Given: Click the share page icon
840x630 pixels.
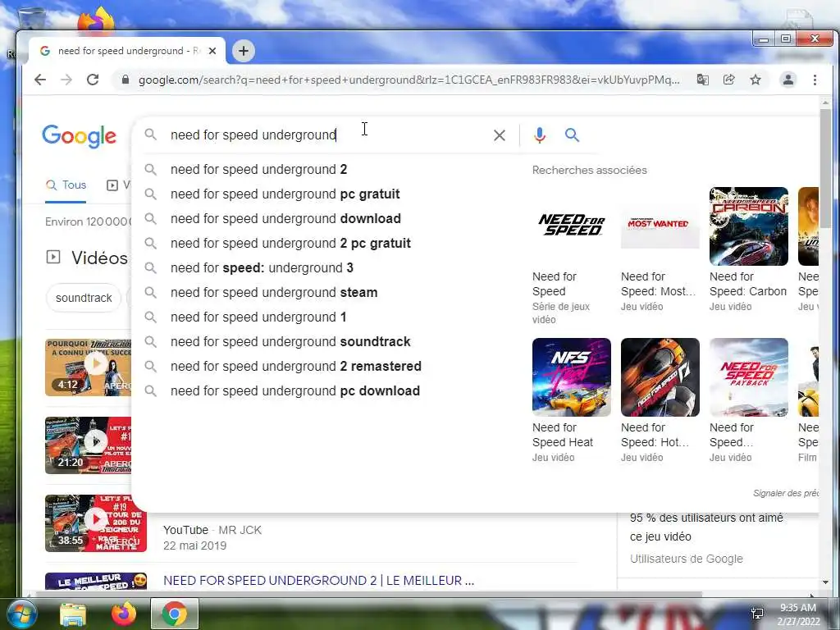Looking at the screenshot, I should (x=728, y=80).
